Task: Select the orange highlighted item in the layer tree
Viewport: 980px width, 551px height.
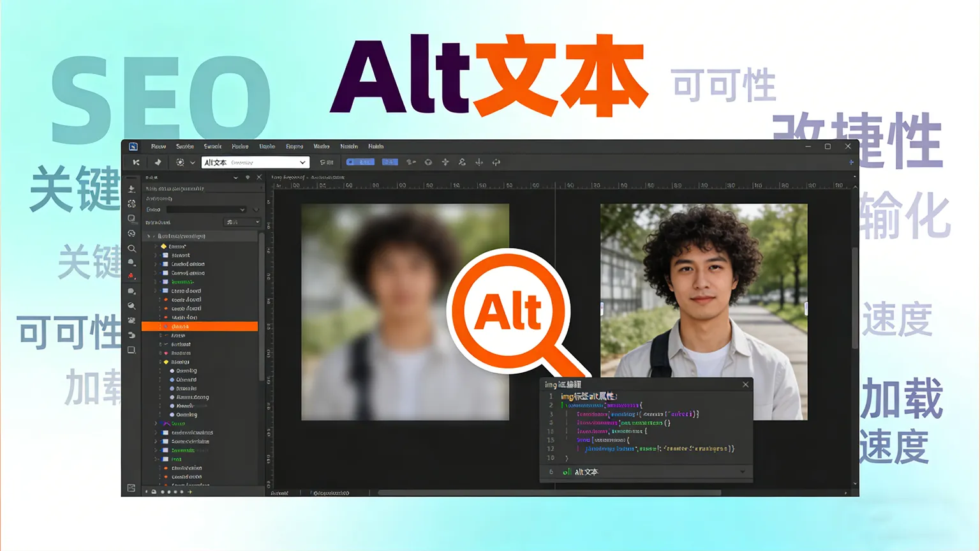Action: (x=201, y=326)
